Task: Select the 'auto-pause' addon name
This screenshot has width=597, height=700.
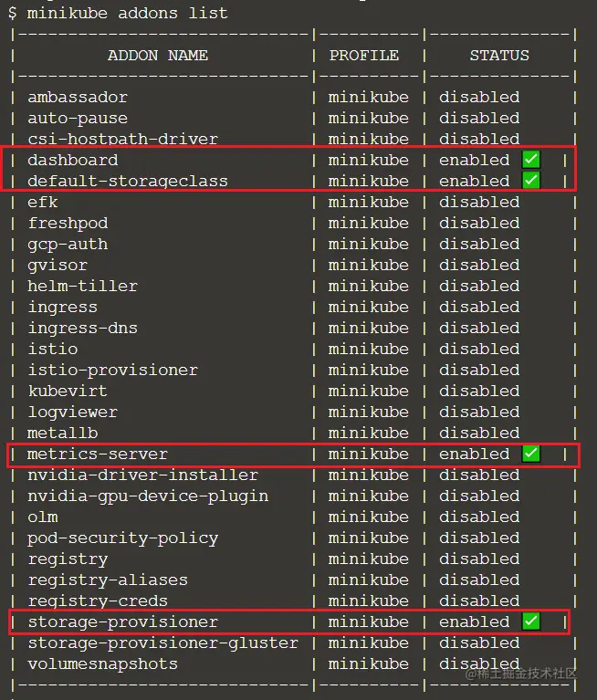Action: (78, 119)
